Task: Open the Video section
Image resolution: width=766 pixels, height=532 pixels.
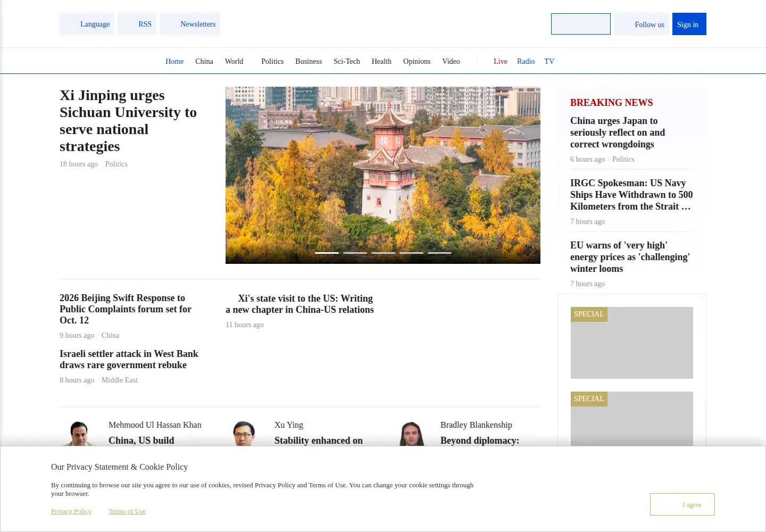Action: [451, 61]
